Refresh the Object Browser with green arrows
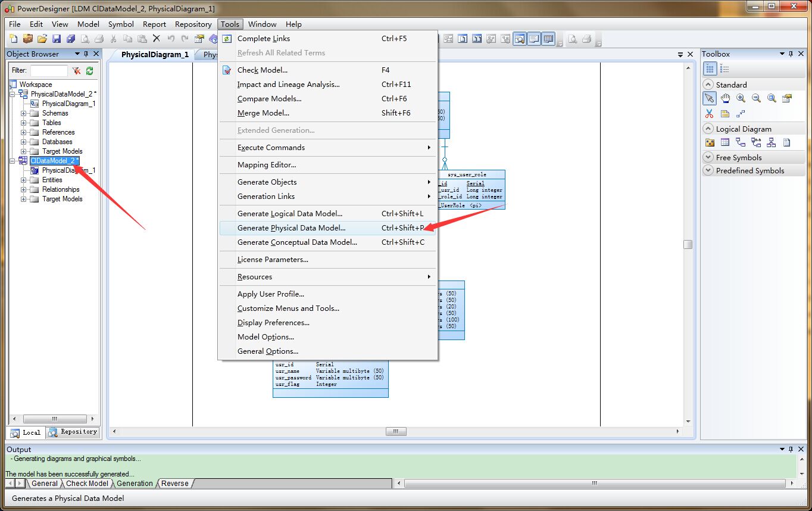This screenshot has height=511, width=812. tap(89, 70)
